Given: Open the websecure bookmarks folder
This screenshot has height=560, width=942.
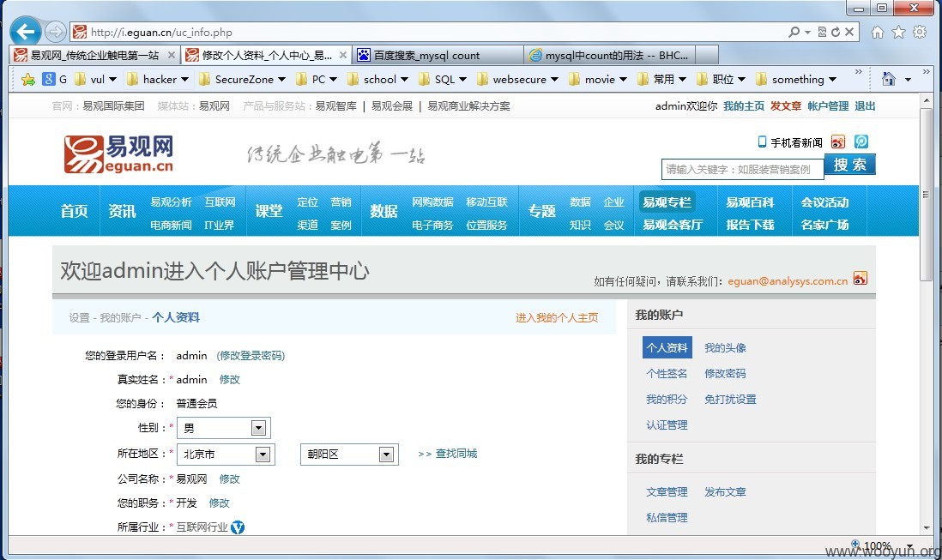Looking at the screenshot, I should (517, 79).
